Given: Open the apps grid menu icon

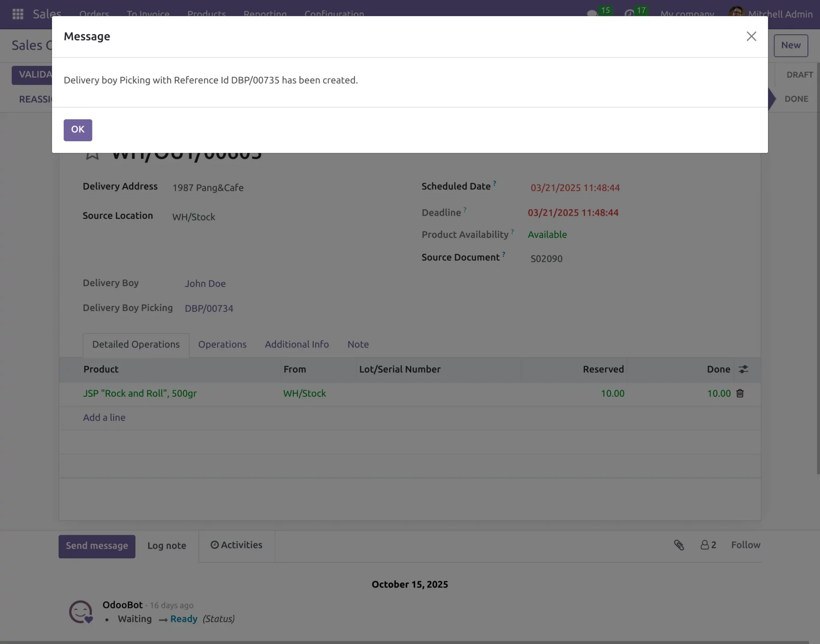Looking at the screenshot, I should pyautogui.click(x=18, y=14).
